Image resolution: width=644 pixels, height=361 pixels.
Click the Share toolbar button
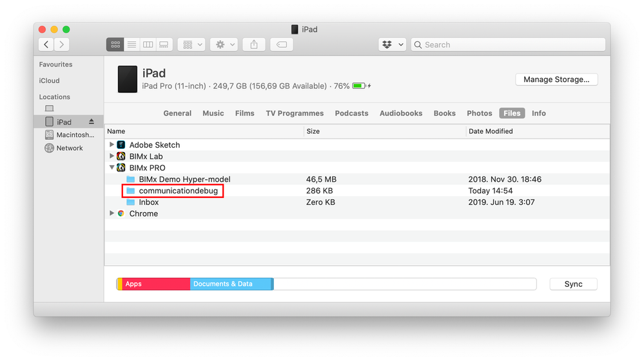254,44
